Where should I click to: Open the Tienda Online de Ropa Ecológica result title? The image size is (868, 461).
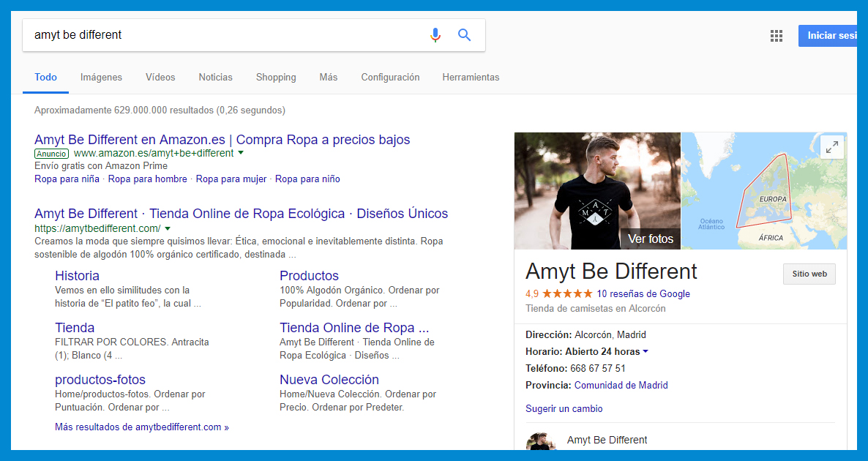click(x=241, y=214)
